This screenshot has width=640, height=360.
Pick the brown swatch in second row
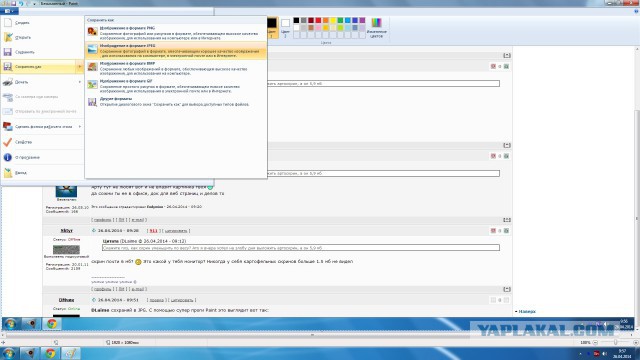[311, 28]
